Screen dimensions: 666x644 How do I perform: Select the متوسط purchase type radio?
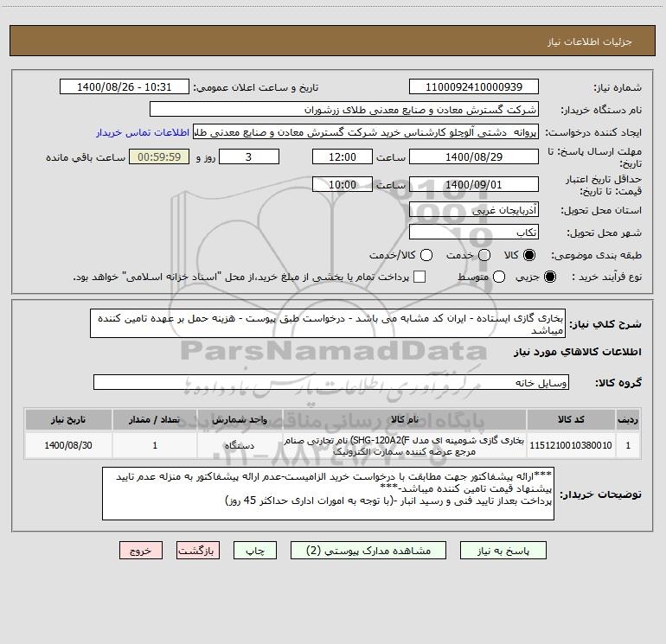click(499, 277)
